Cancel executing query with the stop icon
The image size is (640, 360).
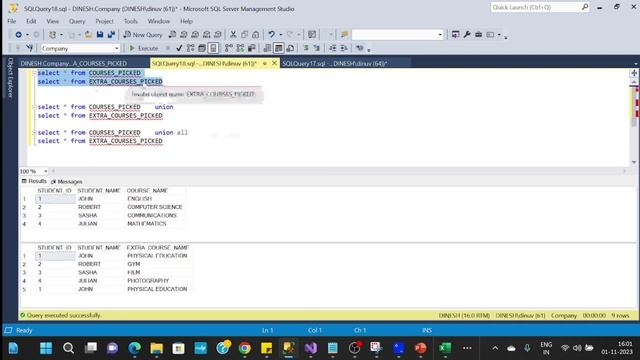168,48
